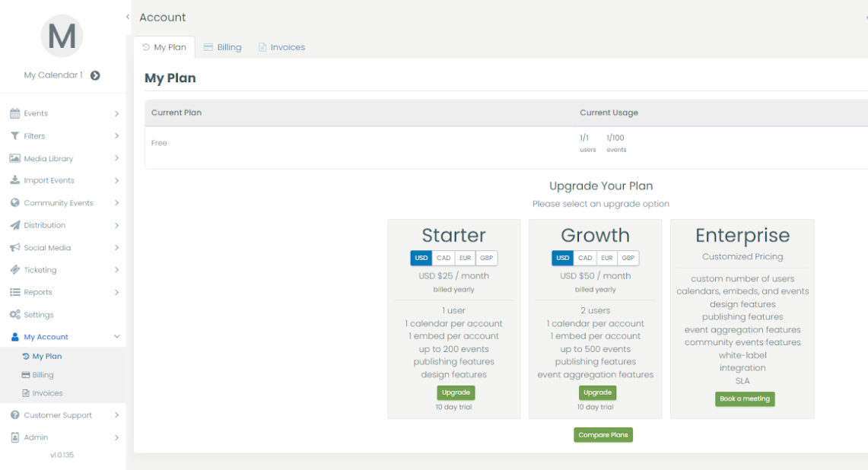Open the My Plan tab

click(x=164, y=47)
